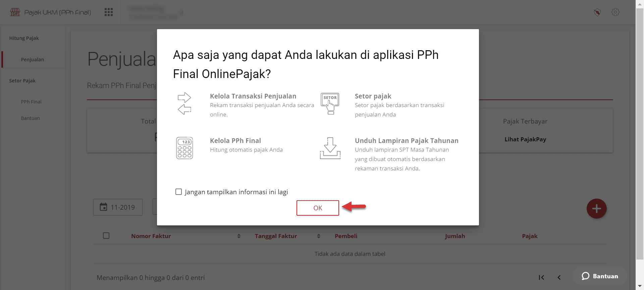This screenshot has width=644, height=290.
Task: Open the settings gear icon
Action: point(615,12)
